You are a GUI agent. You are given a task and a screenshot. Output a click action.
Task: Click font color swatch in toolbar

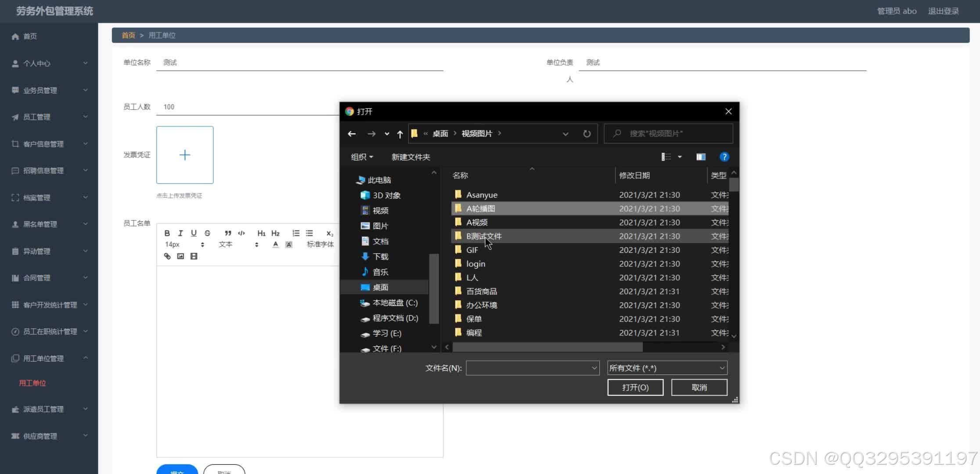click(275, 244)
